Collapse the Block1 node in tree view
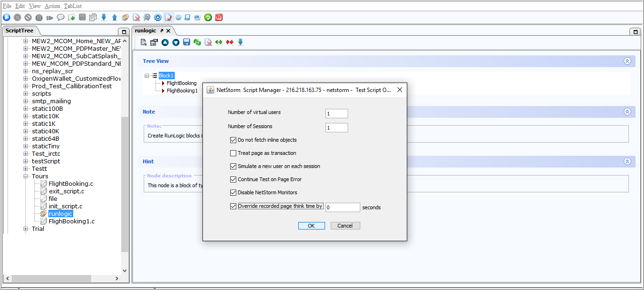Viewport: 644px width, 290px height. click(147, 76)
